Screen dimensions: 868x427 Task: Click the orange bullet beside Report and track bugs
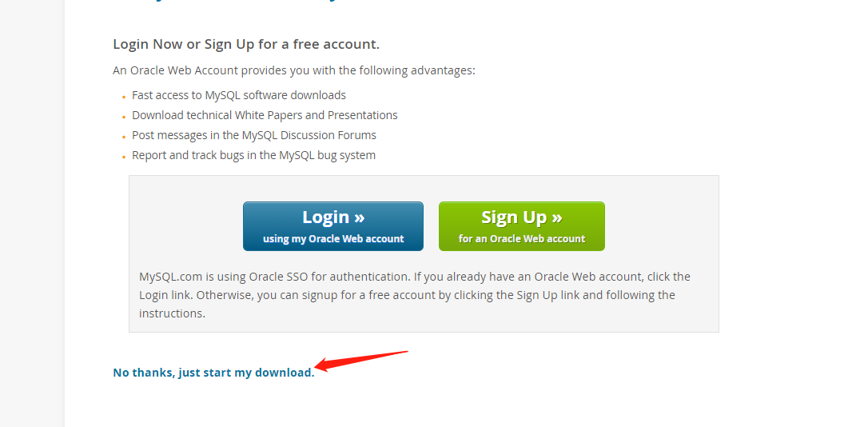(124, 158)
